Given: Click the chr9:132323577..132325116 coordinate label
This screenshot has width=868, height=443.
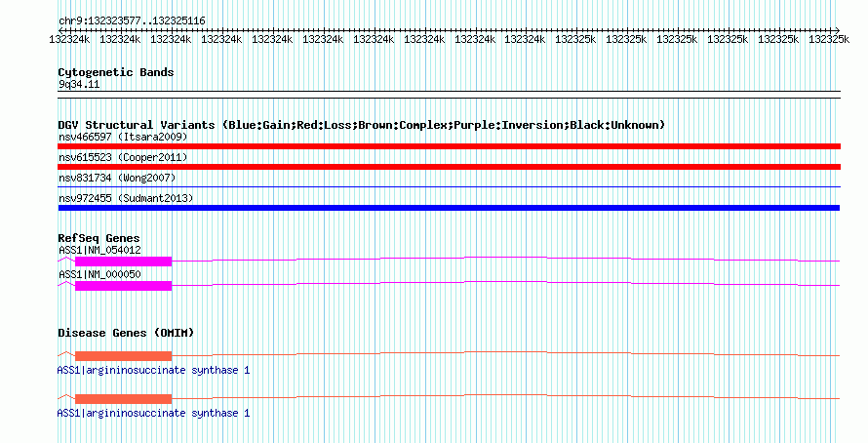Looking at the screenshot, I should click(132, 21).
